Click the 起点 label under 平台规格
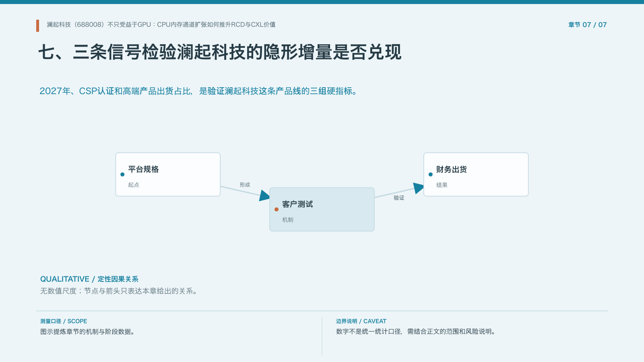Image resolution: width=644 pixels, height=362 pixels. coord(134,185)
